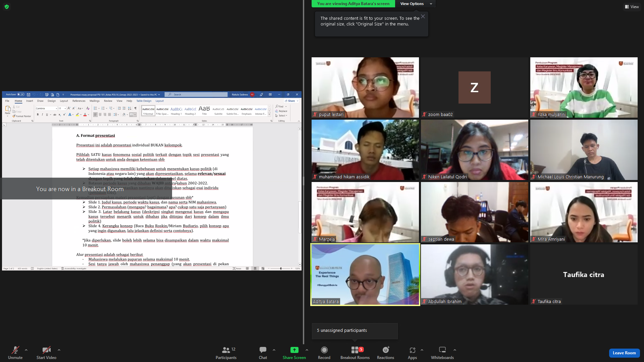This screenshot has height=362, width=644.
Task: Toggle Focus mode in Word status bar
Action: [x=237, y=268]
